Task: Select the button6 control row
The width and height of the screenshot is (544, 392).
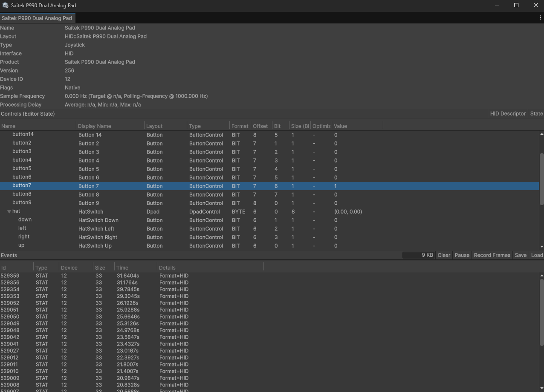Action: 269,177
